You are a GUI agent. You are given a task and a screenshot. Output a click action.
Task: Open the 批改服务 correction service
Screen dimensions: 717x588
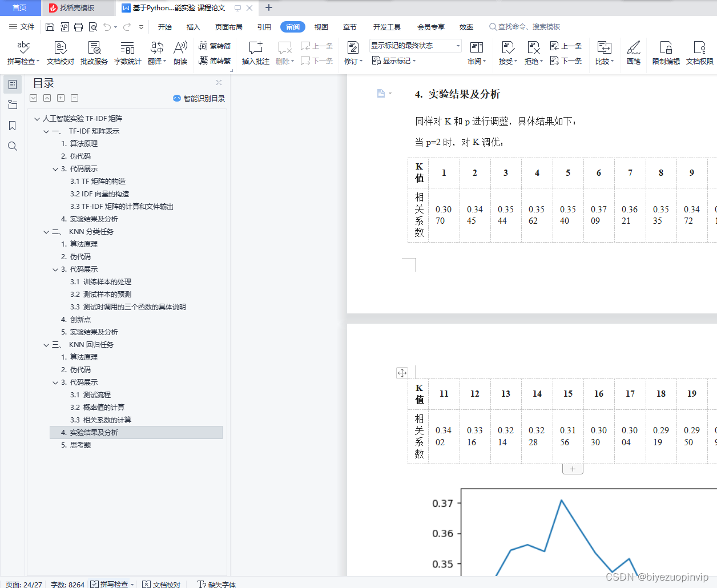pyautogui.click(x=94, y=53)
